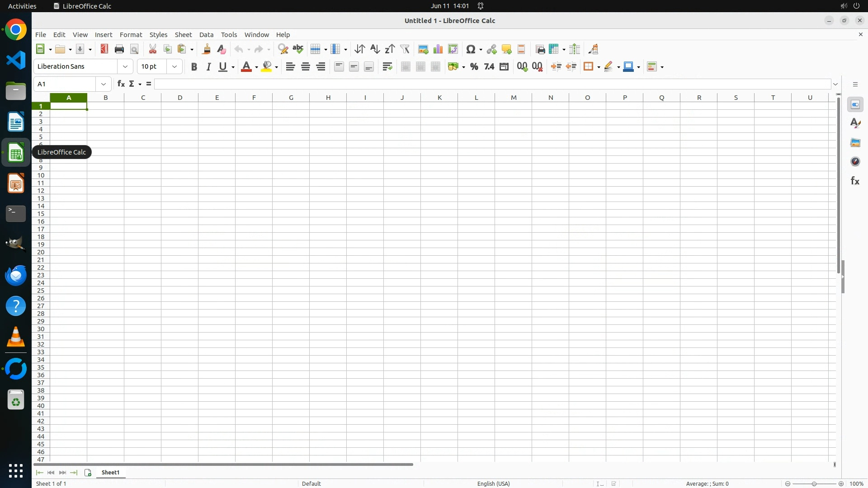Viewport: 868px width, 488px height.
Task: Click the Insert Chart icon
Action: [438, 49]
